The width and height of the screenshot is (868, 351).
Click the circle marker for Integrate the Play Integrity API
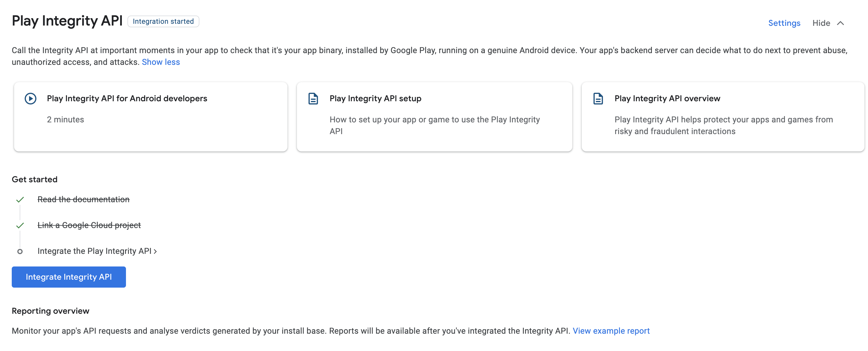(x=20, y=251)
